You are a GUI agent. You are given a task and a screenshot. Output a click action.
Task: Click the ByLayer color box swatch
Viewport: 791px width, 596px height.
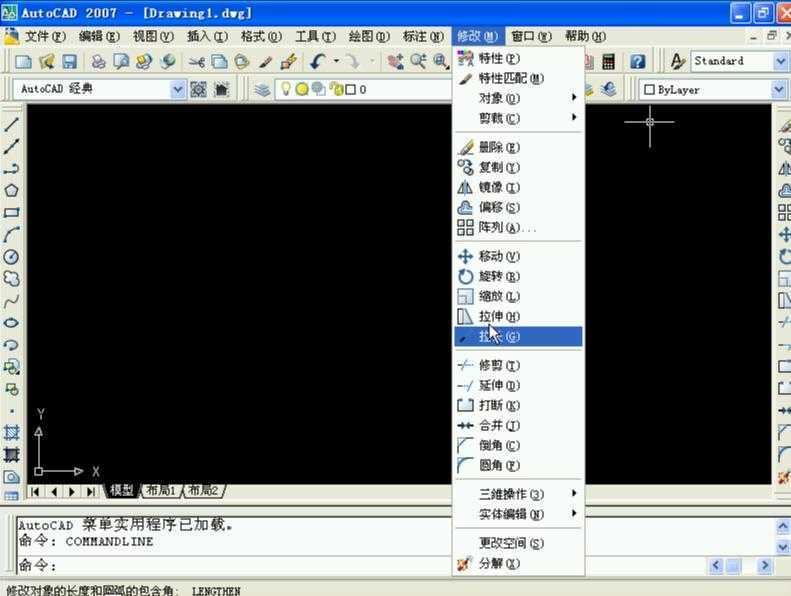(x=649, y=90)
